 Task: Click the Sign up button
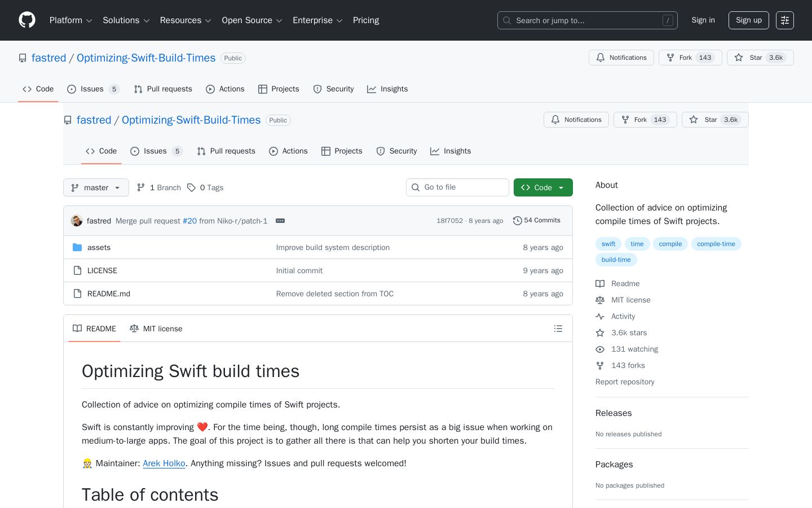click(x=749, y=20)
